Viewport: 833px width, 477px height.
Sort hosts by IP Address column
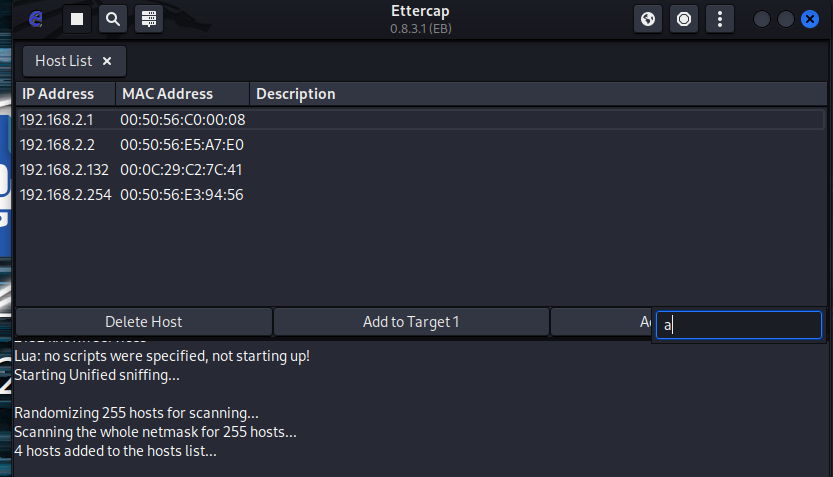coord(58,94)
